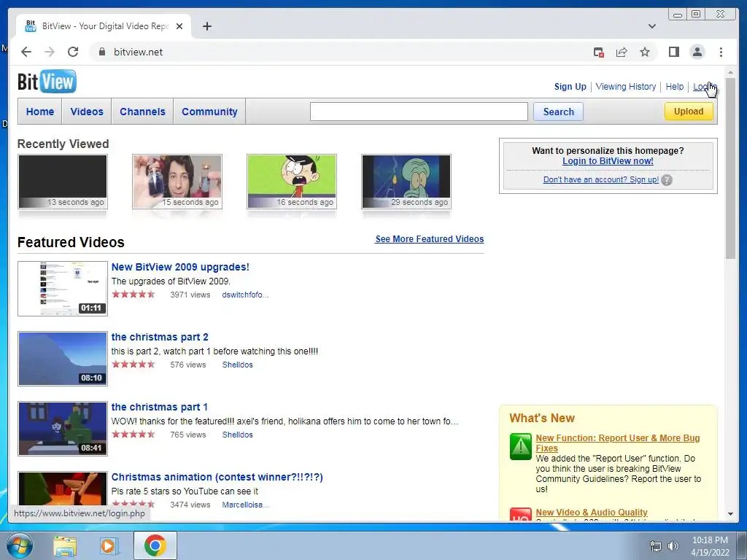747x560 pixels.
Task: Open the share page icon in address bar
Action: (622, 52)
